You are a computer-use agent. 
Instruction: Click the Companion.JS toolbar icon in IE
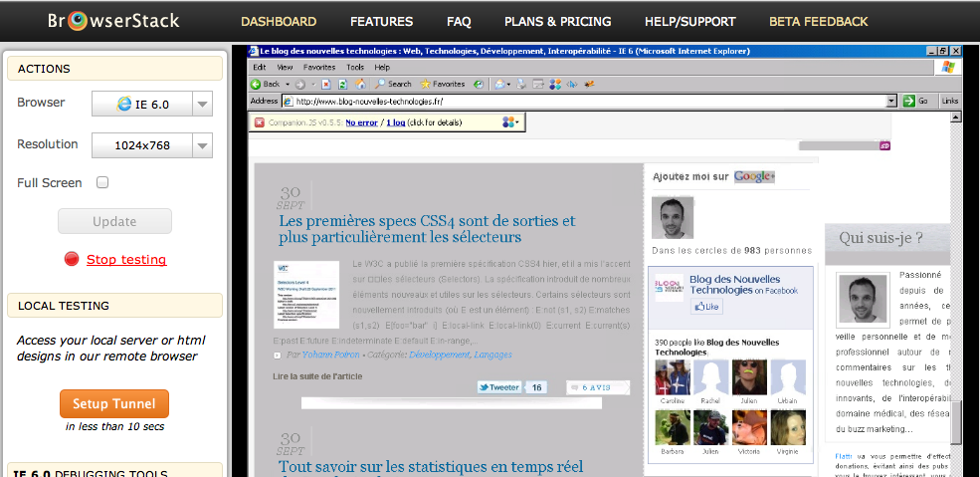tap(555, 85)
